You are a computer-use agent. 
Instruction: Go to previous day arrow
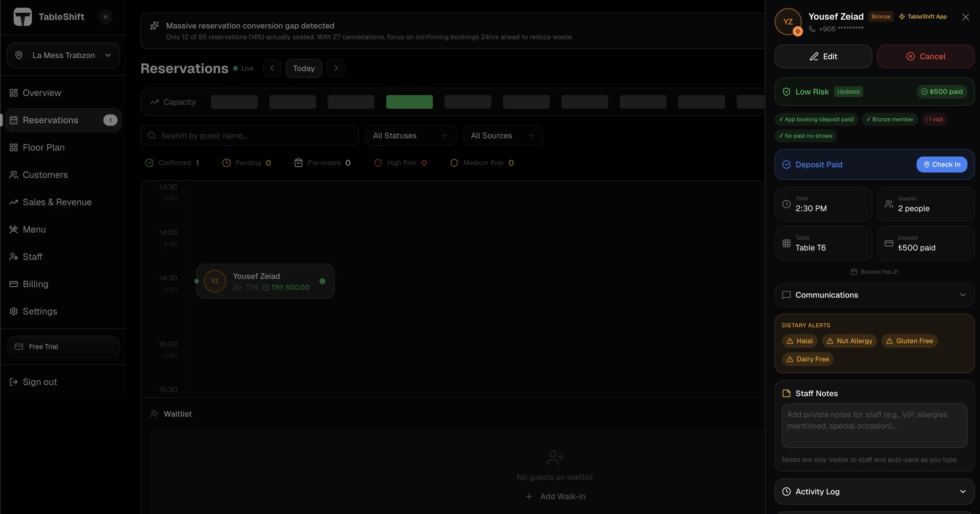(x=272, y=69)
